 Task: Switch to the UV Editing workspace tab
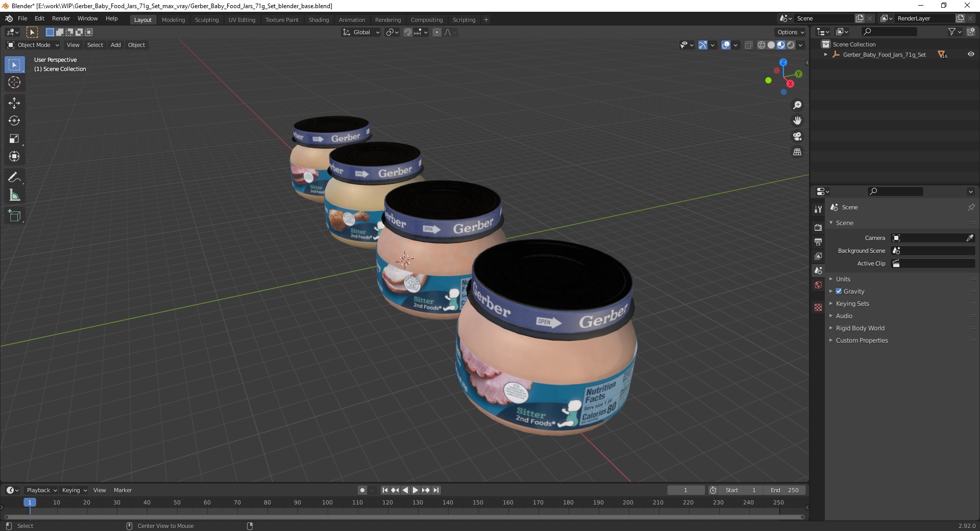coord(242,20)
